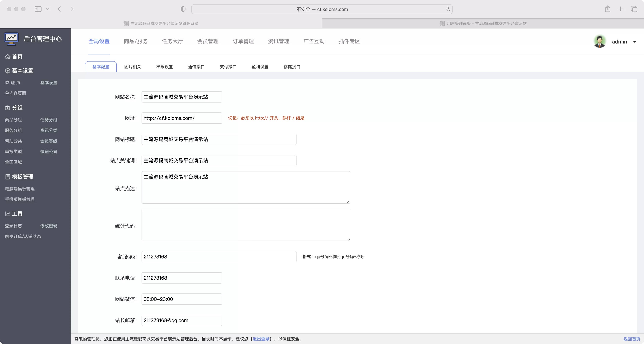
Task: Click the 网址 input field
Action: (182, 118)
